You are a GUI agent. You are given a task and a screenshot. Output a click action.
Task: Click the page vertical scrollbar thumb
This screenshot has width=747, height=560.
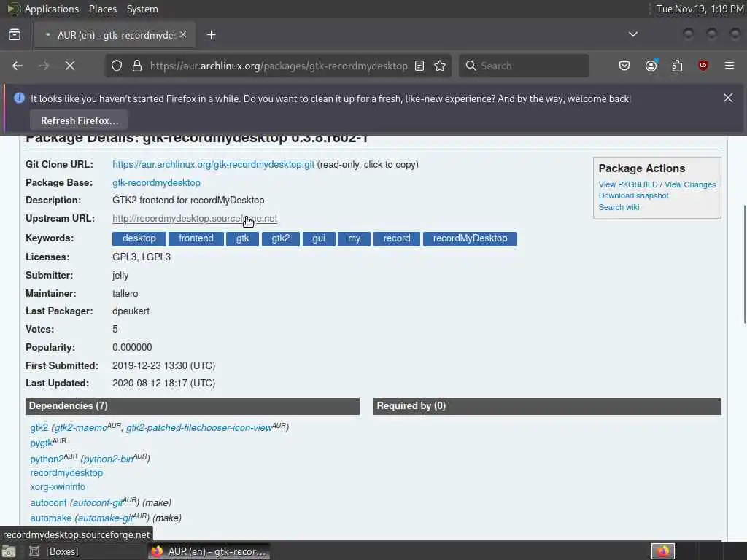tap(745, 264)
